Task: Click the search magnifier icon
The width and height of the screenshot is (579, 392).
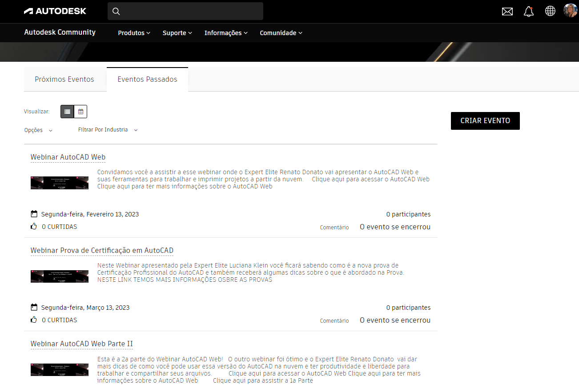Action: [116, 11]
